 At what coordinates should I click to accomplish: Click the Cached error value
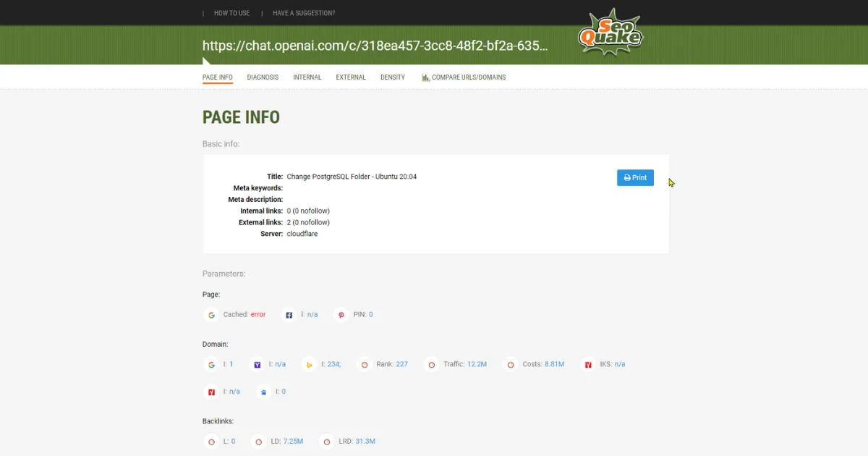tap(258, 315)
